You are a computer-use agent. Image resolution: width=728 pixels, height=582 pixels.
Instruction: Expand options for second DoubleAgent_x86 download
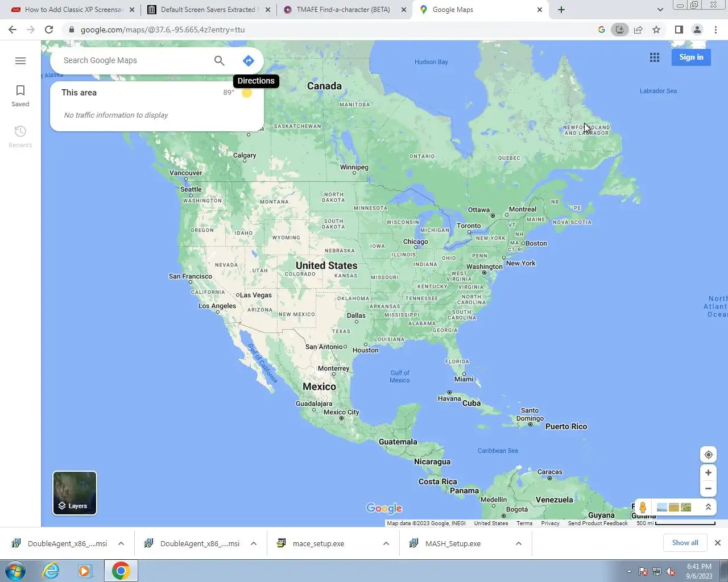coord(254,544)
